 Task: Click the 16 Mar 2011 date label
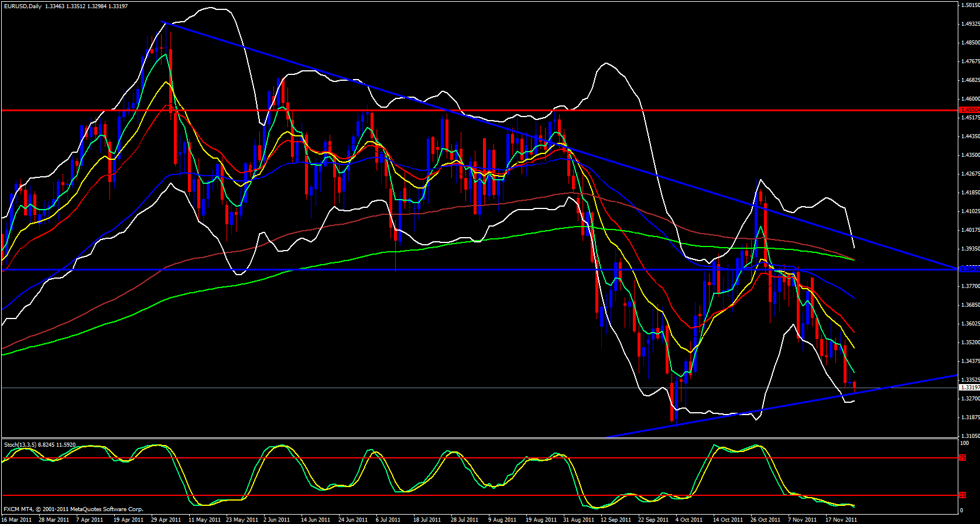point(18,519)
